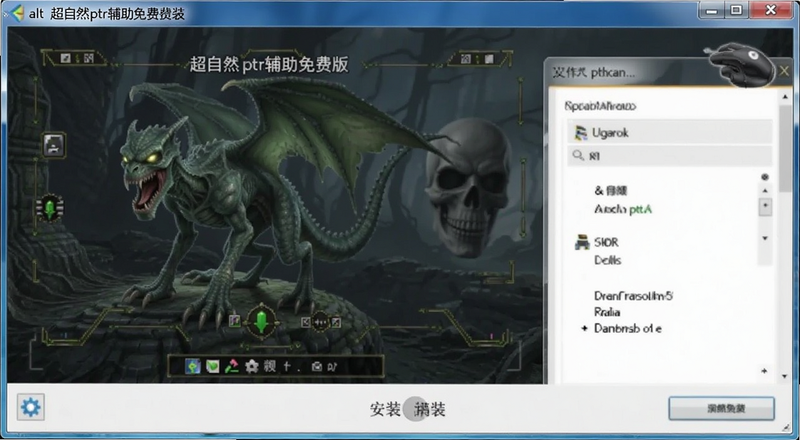Click the icon beside Ugarok
Image resolution: width=800 pixels, height=440 pixels.
coord(580,133)
